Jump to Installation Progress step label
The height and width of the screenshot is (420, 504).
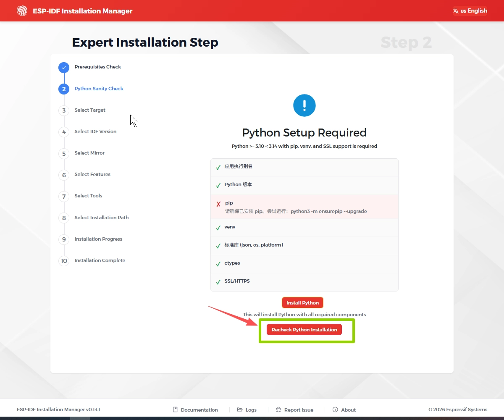[98, 239]
